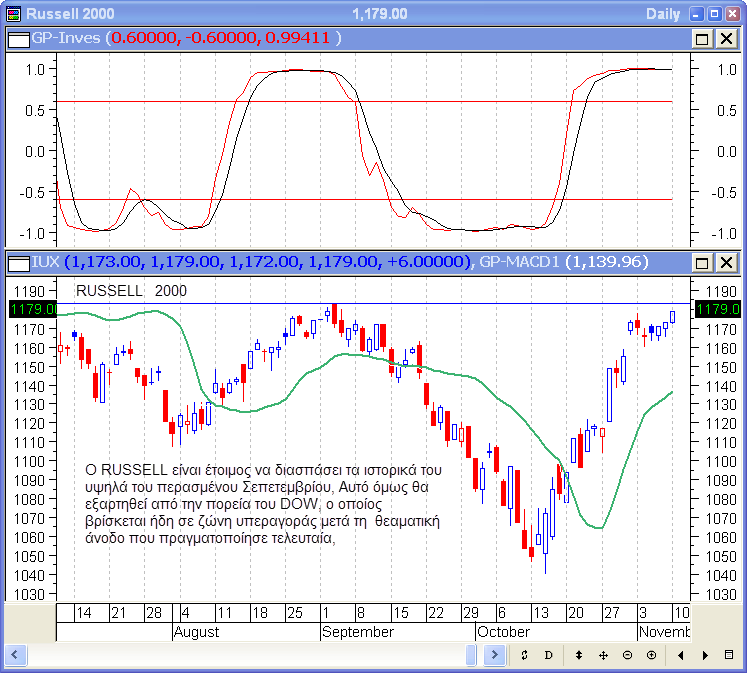Screen dimensions: 747x673
Task: Click the refresh/rescale chart icon in bottom toolbar
Action: pyautogui.click(x=524, y=655)
